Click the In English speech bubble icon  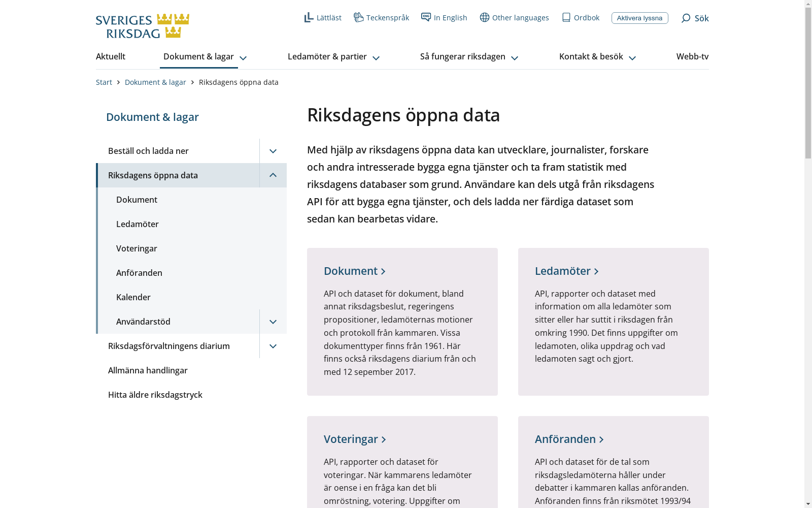[426, 17]
